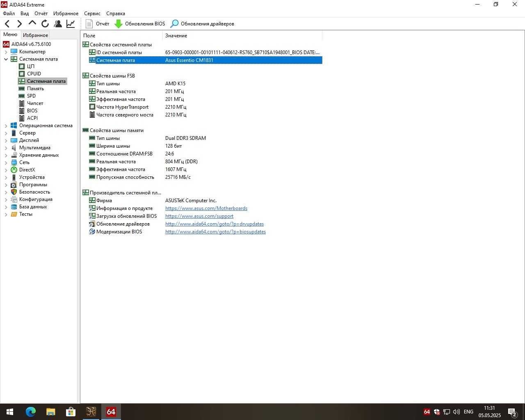Viewport: 525px width, 420px height.
Task: Click the Тесты icon in tree
Action: point(14,214)
